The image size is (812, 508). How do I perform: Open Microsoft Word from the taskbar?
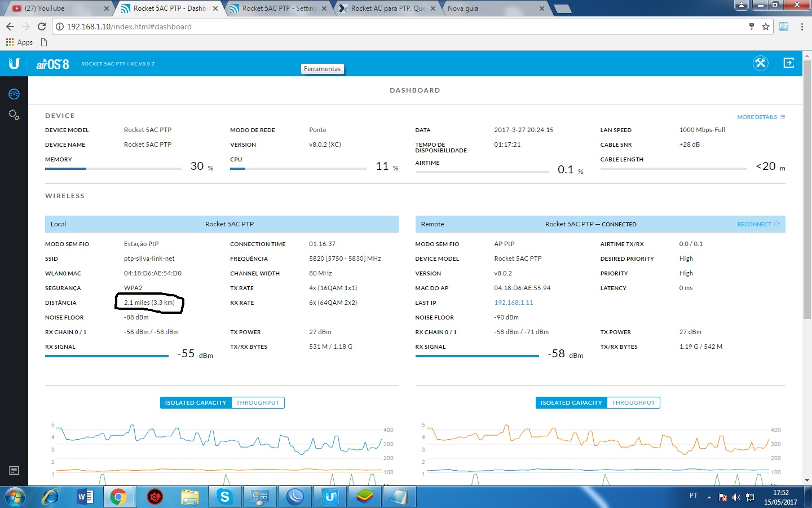point(85,497)
